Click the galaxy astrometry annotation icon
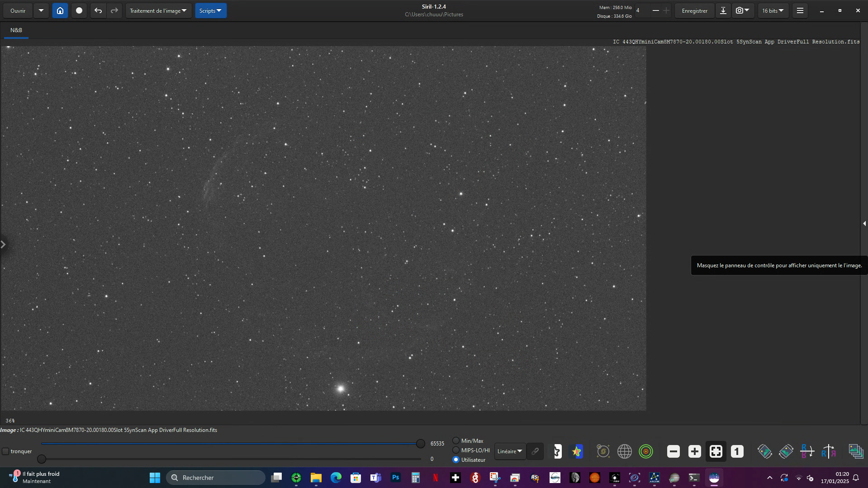Image resolution: width=868 pixels, height=488 pixels. [x=603, y=451]
